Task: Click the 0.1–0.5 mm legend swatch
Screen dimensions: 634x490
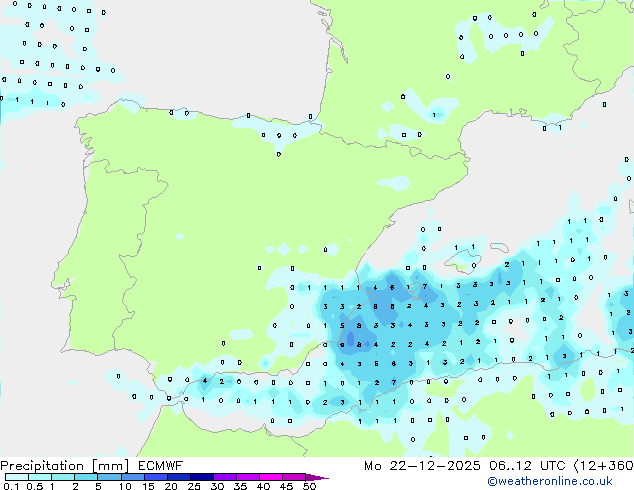Action: click(17, 477)
